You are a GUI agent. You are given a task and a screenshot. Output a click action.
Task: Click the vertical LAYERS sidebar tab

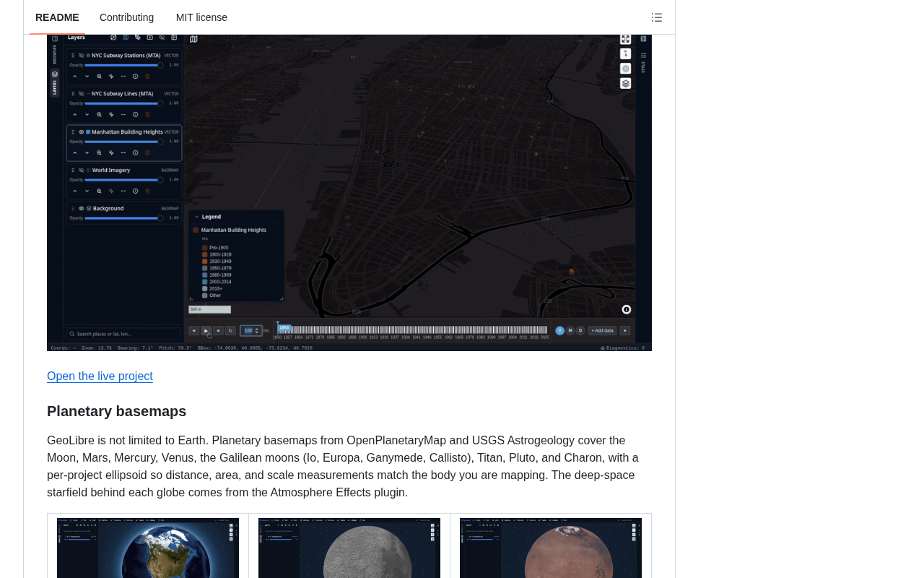54,84
